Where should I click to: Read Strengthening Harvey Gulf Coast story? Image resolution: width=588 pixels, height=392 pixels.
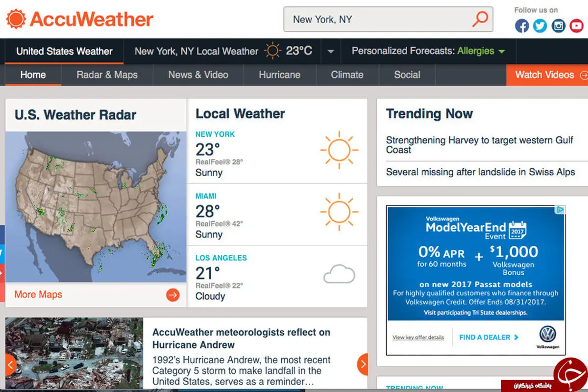tap(480, 145)
